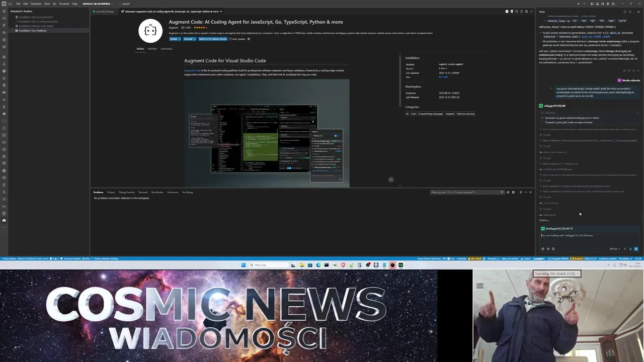Open Brave browser from the taskbar
Image resolution: width=644 pixels, height=362 pixels.
[x=343, y=265]
